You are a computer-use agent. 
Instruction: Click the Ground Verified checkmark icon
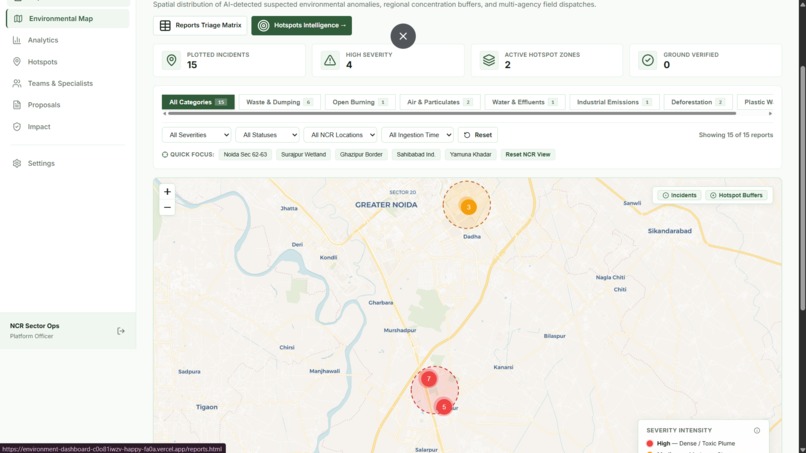pyautogui.click(x=648, y=60)
